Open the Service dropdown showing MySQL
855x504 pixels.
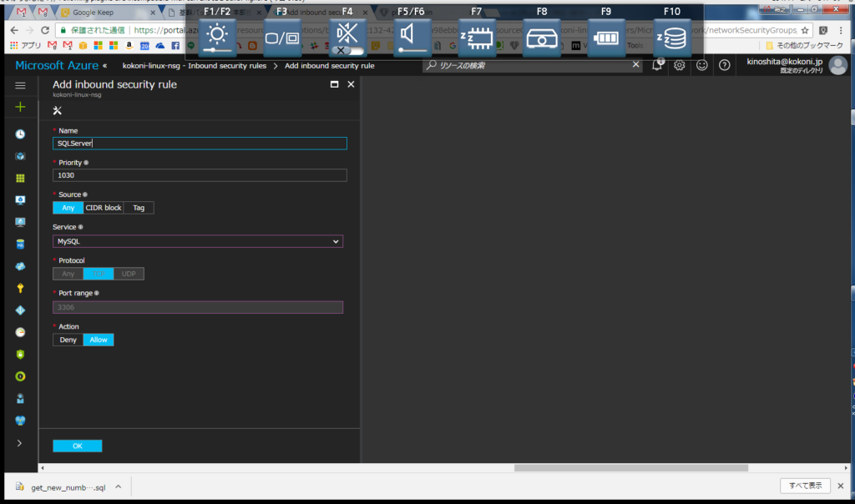tap(198, 241)
